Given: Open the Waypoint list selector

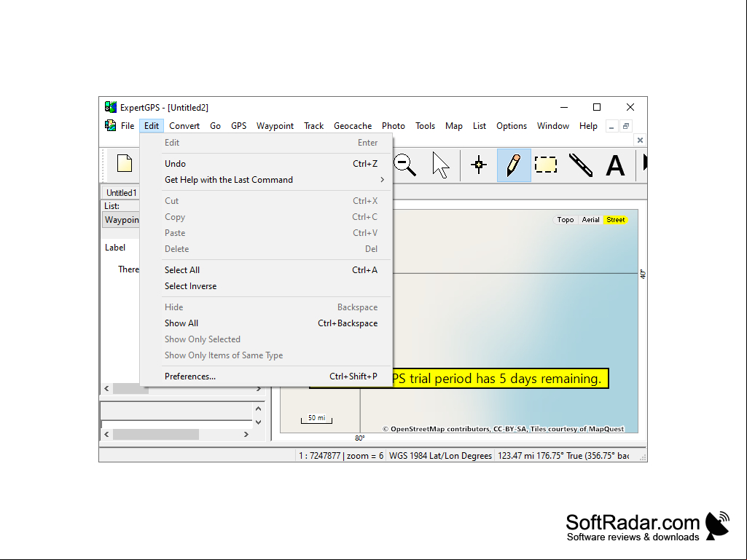Looking at the screenshot, I should tap(122, 219).
